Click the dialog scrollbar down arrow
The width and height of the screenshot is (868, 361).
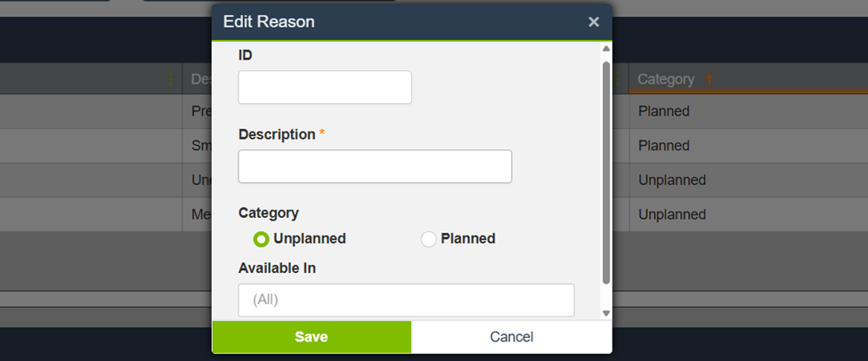pos(606,313)
